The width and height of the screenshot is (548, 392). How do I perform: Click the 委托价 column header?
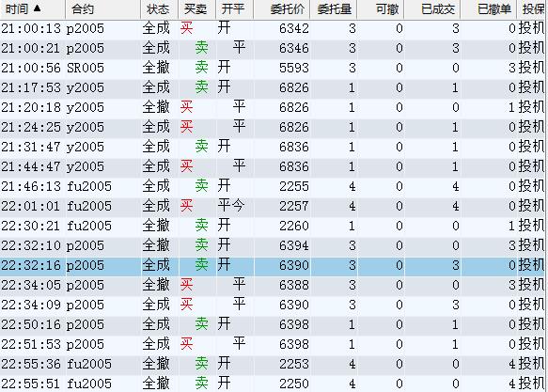click(282, 9)
